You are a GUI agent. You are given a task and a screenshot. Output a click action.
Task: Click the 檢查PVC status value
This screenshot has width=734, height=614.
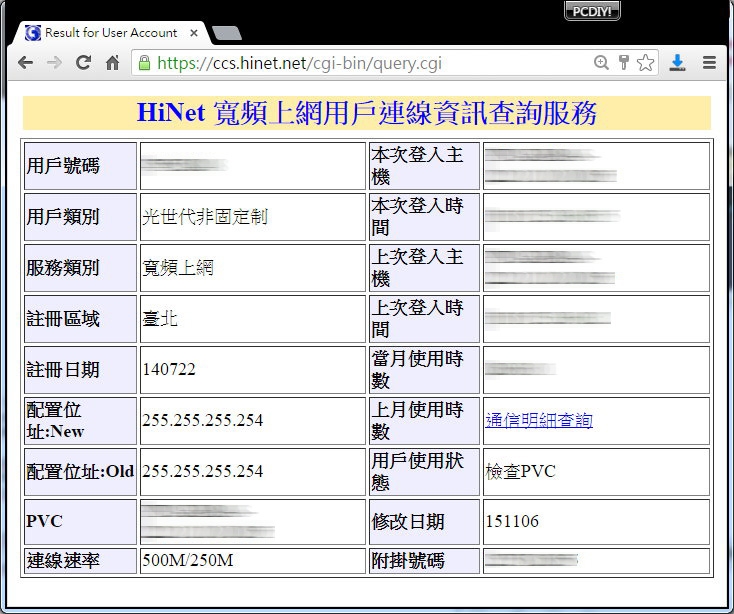[521, 471]
